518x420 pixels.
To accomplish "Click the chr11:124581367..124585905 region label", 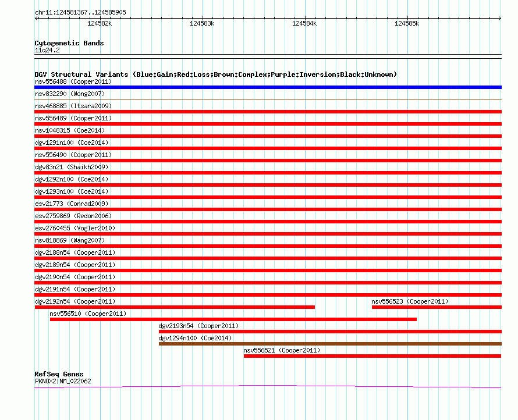I will click(80, 12).
